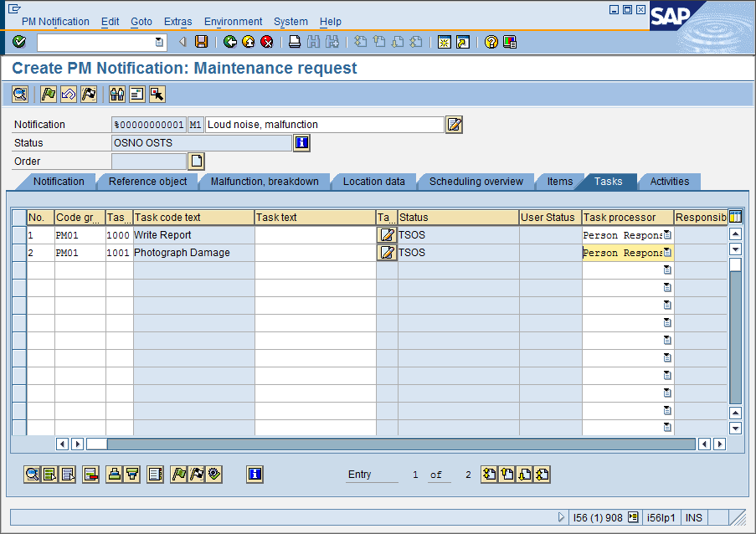The height and width of the screenshot is (534, 756).
Task: Open the Extras menu
Action: (178, 22)
